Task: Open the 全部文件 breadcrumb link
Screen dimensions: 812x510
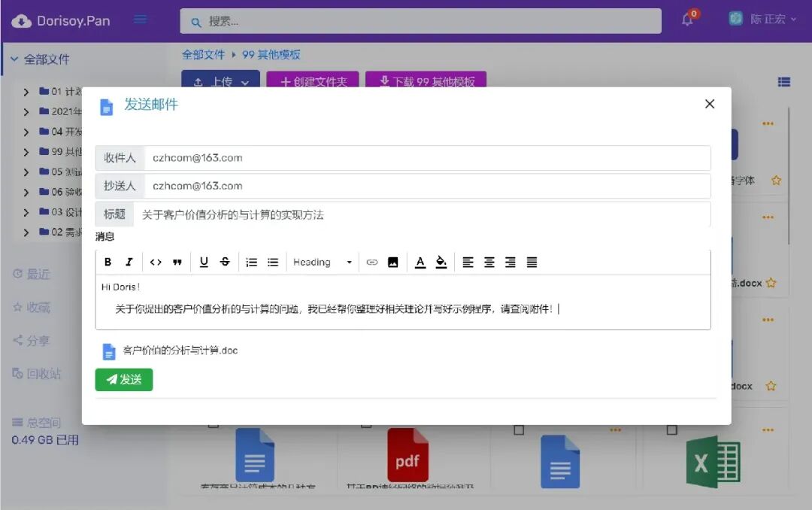Action: coord(203,55)
